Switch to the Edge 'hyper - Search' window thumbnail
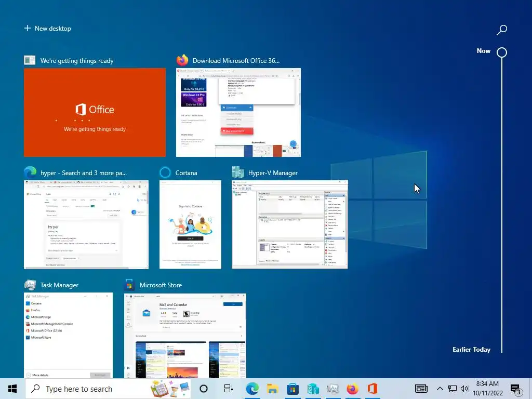The height and width of the screenshot is (399, 532). (x=86, y=224)
